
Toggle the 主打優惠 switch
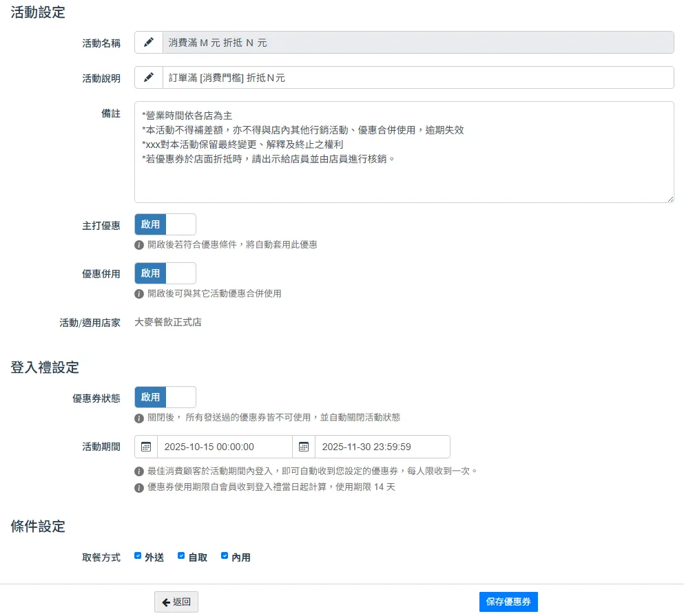point(165,224)
